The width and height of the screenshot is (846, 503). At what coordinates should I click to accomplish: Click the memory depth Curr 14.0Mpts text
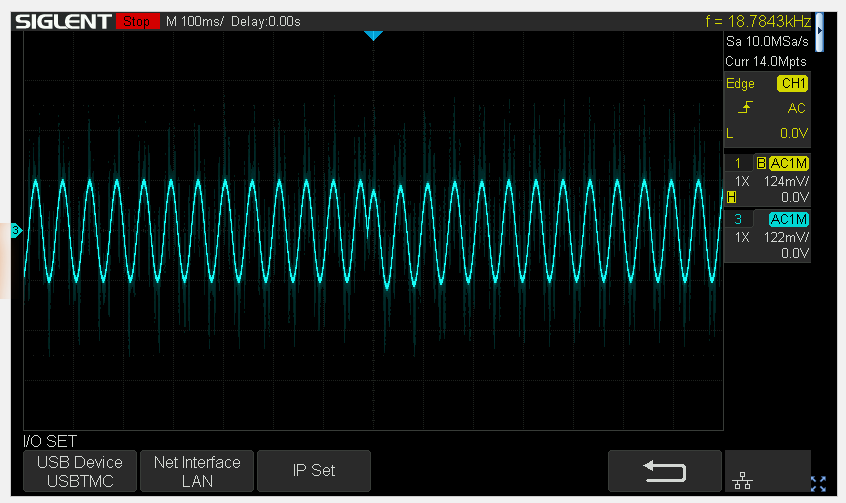pos(766,62)
